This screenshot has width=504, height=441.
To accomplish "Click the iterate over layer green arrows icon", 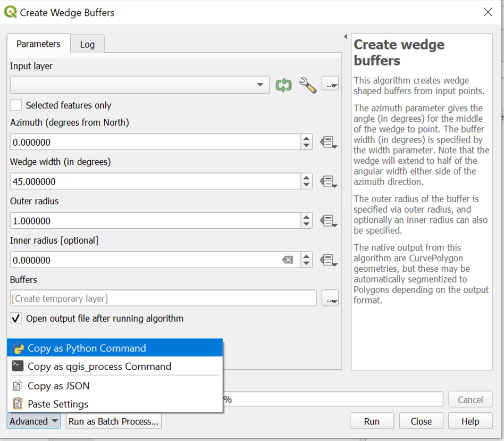I will coord(283,85).
